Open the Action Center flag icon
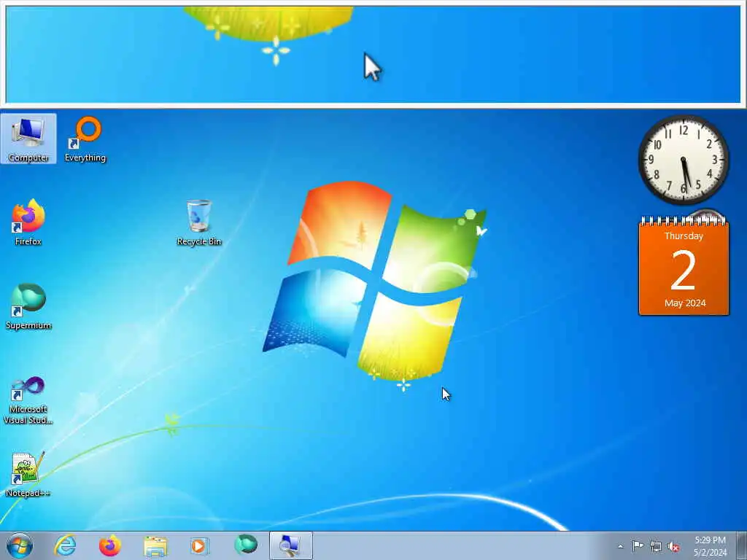The image size is (747, 560). pyautogui.click(x=638, y=546)
